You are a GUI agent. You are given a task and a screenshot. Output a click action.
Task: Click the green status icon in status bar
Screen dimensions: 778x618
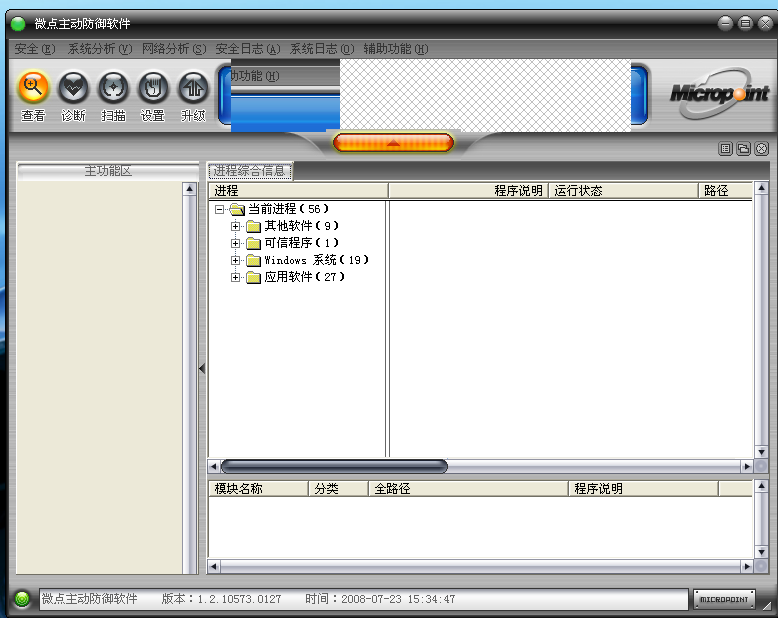pos(22,599)
